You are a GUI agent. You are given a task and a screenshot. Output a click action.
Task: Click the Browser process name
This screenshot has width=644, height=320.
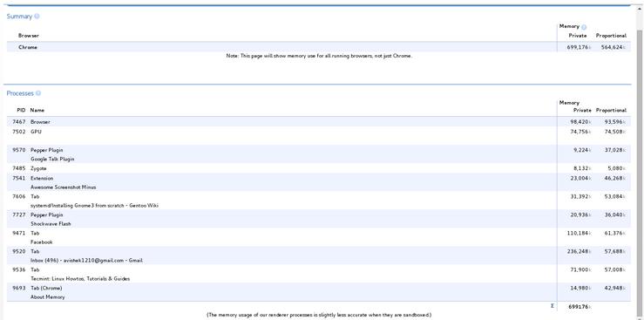click(40, 122)
